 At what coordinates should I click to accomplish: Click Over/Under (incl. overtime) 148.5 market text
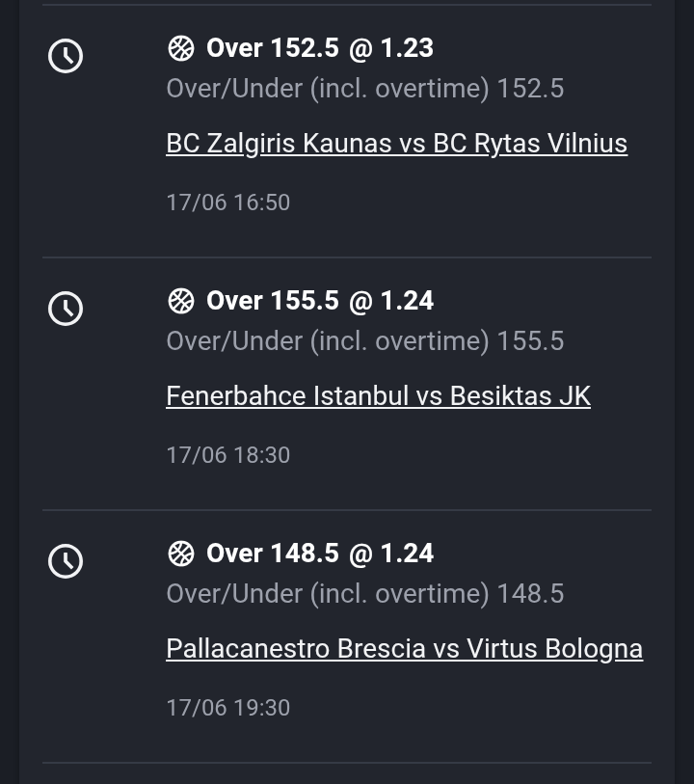pos(365,594)
